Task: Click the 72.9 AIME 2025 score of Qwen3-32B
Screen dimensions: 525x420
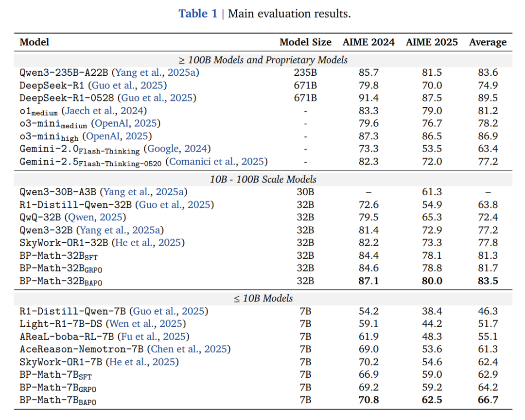Action: pos(432,230)
